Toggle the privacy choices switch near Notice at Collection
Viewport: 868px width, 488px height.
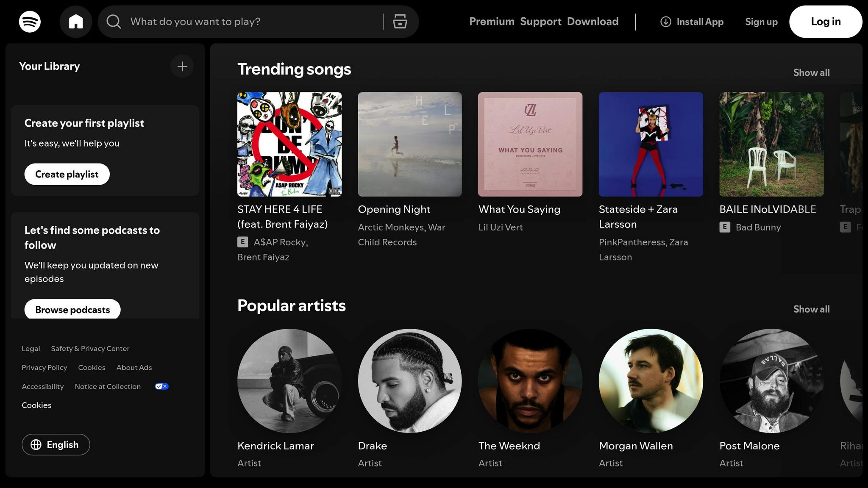161,386
